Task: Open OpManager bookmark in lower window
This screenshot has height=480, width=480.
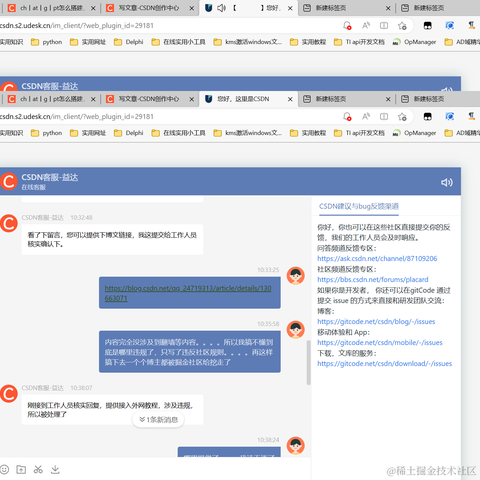Action: (414, 133)
